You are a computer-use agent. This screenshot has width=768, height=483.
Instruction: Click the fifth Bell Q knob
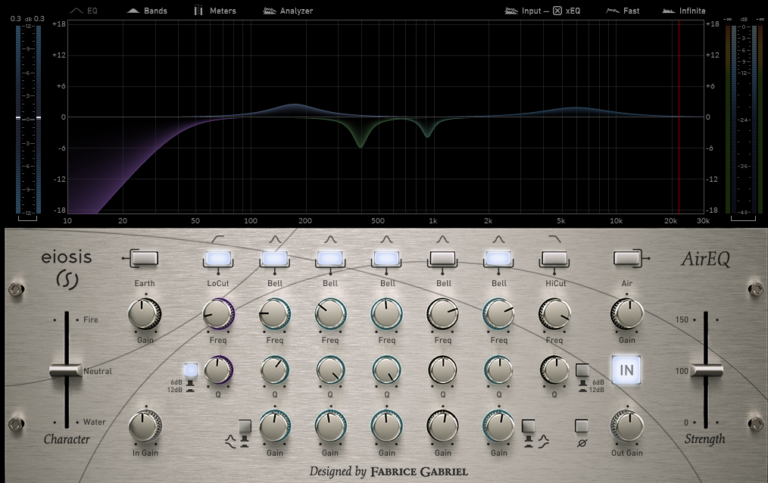[x=499, y=370]
